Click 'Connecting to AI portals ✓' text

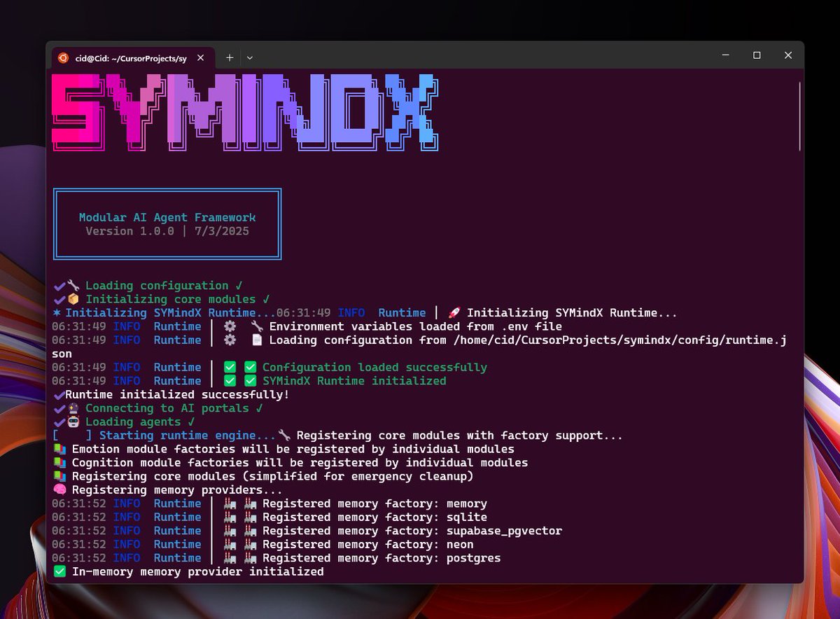click(x=174, y=408)
